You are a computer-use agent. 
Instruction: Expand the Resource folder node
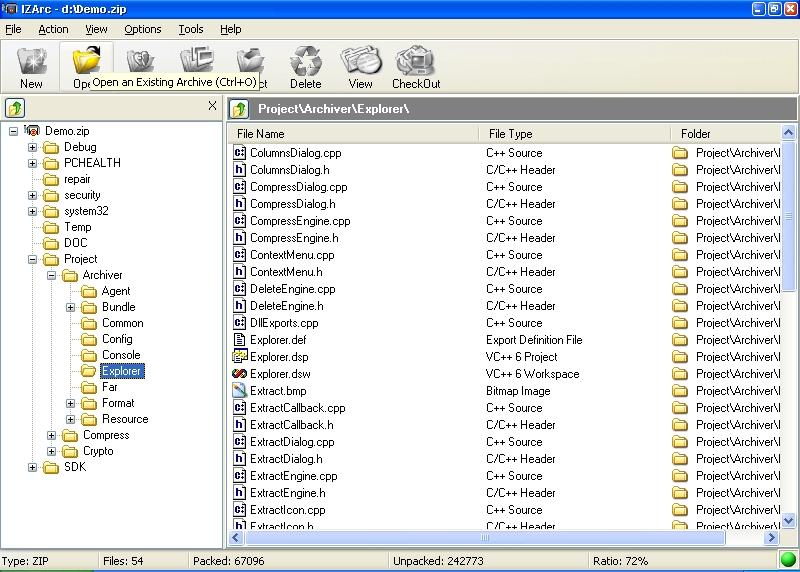click(x=70, y=419)
